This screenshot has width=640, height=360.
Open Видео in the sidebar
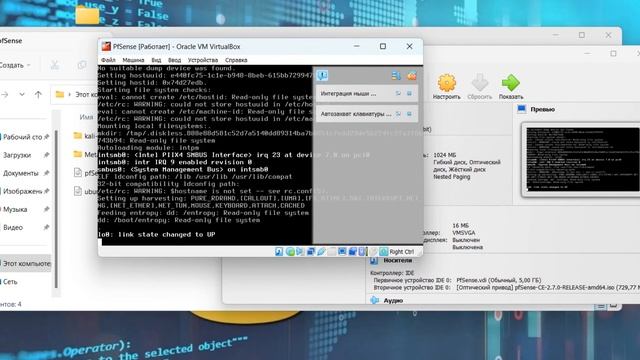point(13,227)
